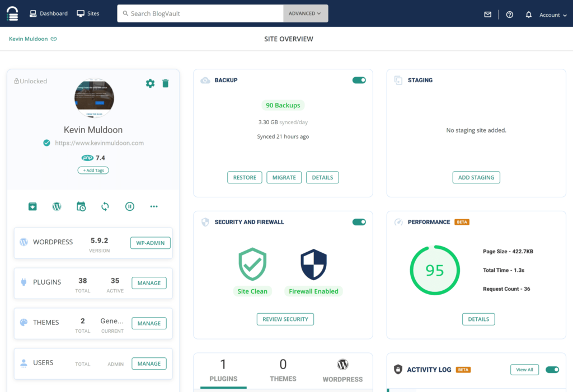Open performance DETAILS button

[x=478, y=319]
